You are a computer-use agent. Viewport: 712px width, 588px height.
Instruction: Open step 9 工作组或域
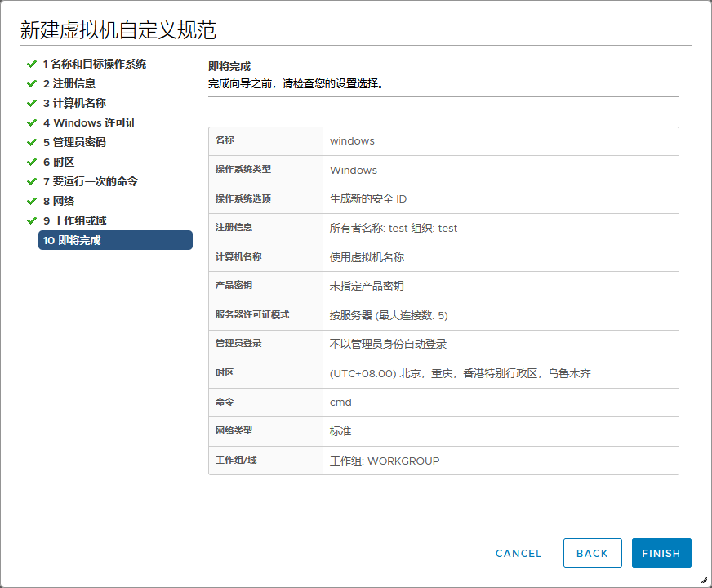pos(74,220)
